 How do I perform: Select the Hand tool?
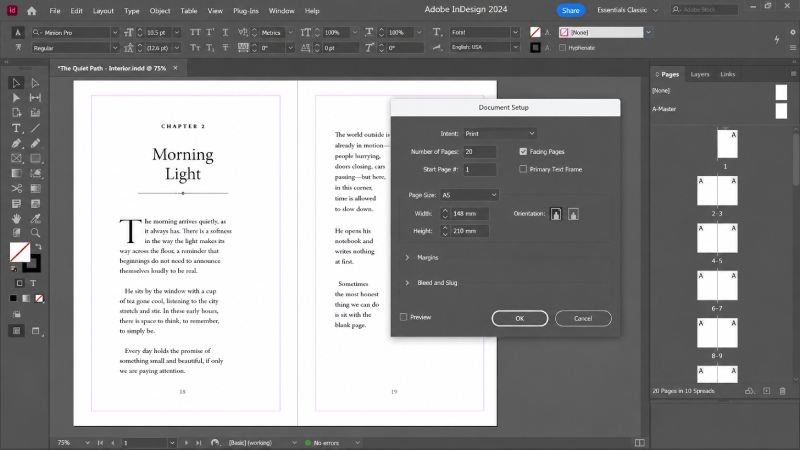(x=16, y=219)
